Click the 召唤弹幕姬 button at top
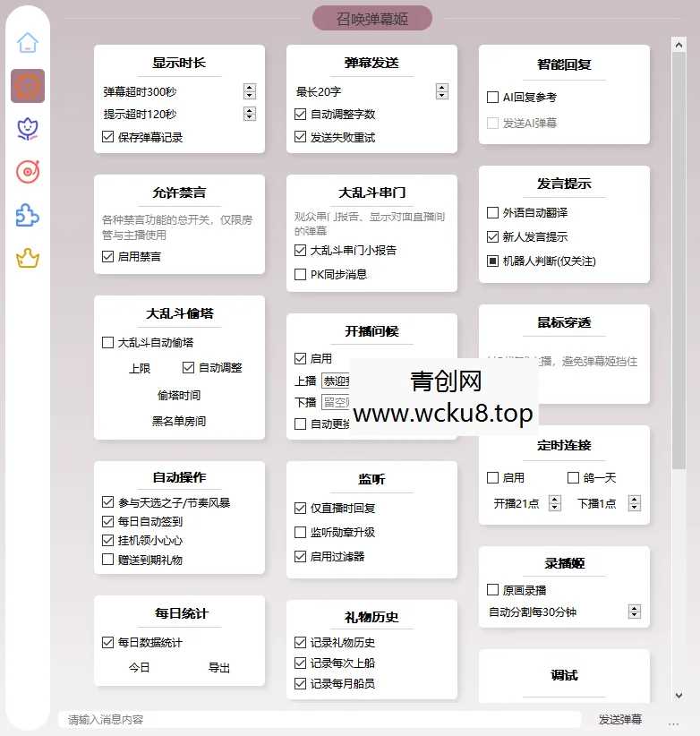The width and height of the screenshot is (700, 736). pos(372,18)
